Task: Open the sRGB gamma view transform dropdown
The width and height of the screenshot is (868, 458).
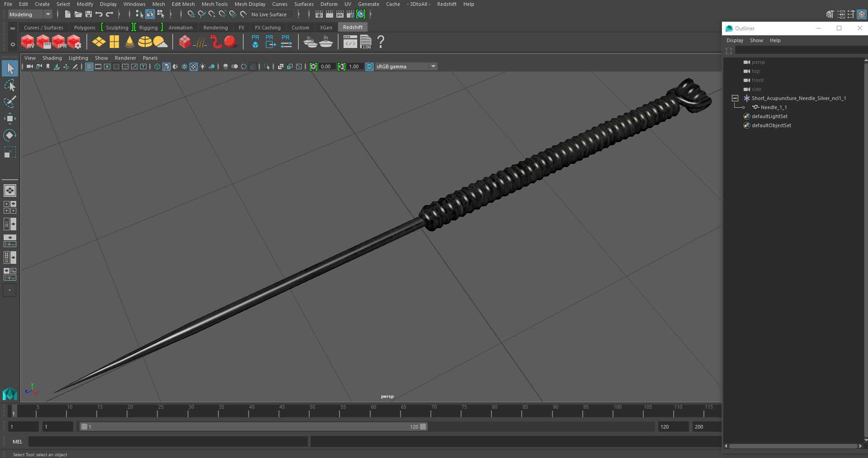Action: pos(406,67)
